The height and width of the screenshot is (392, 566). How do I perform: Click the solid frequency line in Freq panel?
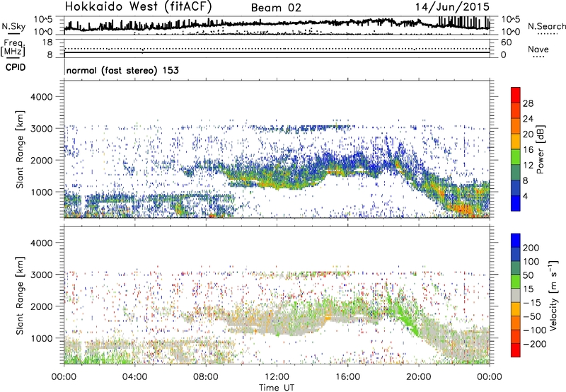tap(277, 52)
